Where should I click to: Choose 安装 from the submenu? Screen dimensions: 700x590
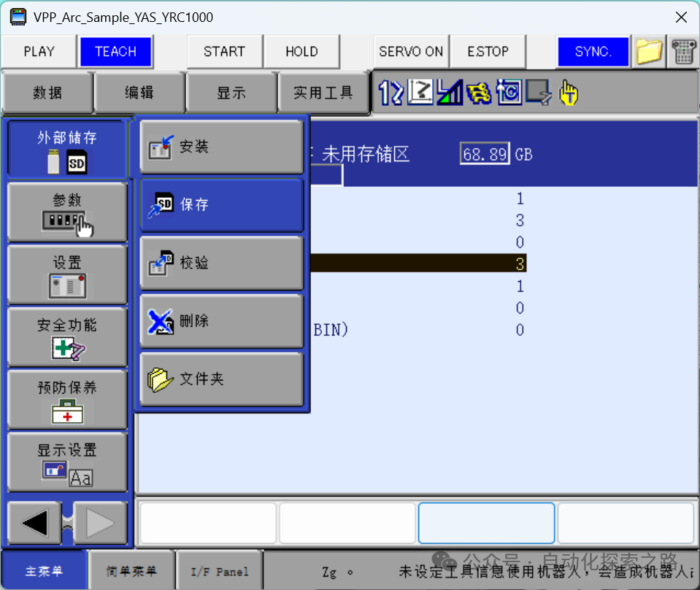[221, 147]
